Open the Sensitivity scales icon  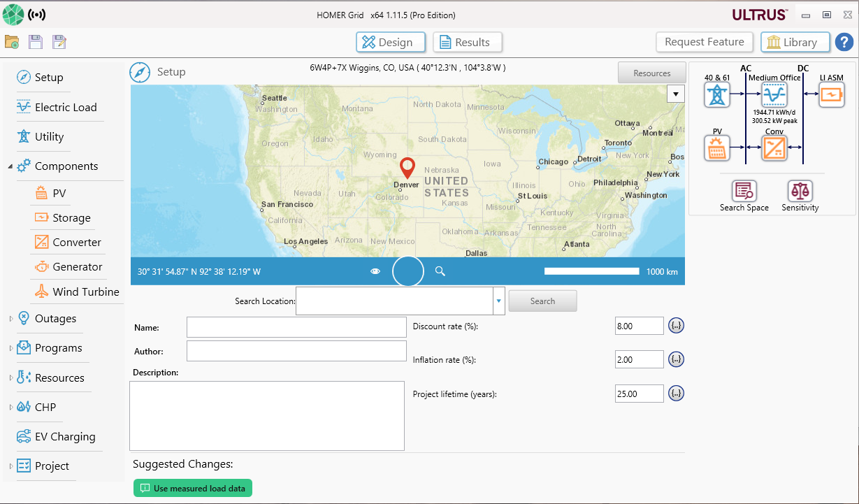tap(800, 191)
